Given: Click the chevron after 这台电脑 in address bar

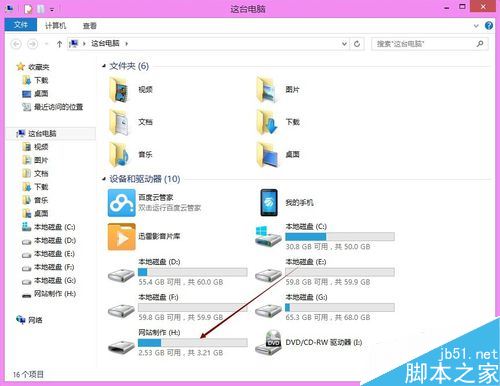Looking at the screenshot, I should [126, 44].
